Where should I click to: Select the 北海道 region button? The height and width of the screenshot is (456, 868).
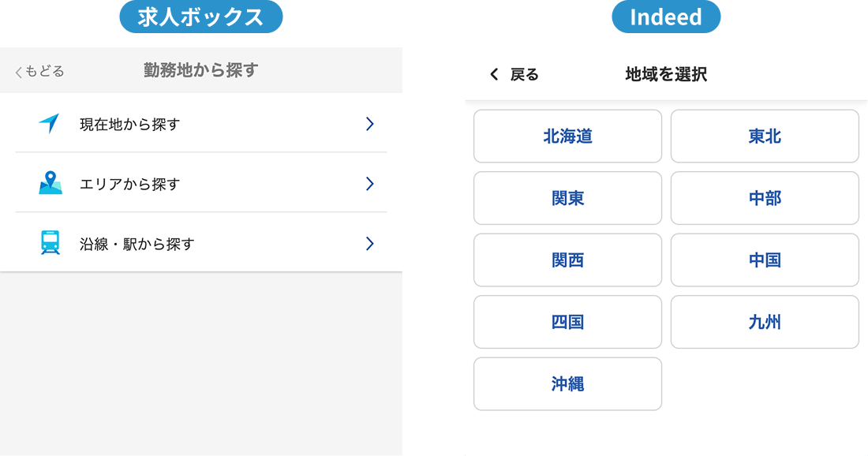(x=567, y=136)
